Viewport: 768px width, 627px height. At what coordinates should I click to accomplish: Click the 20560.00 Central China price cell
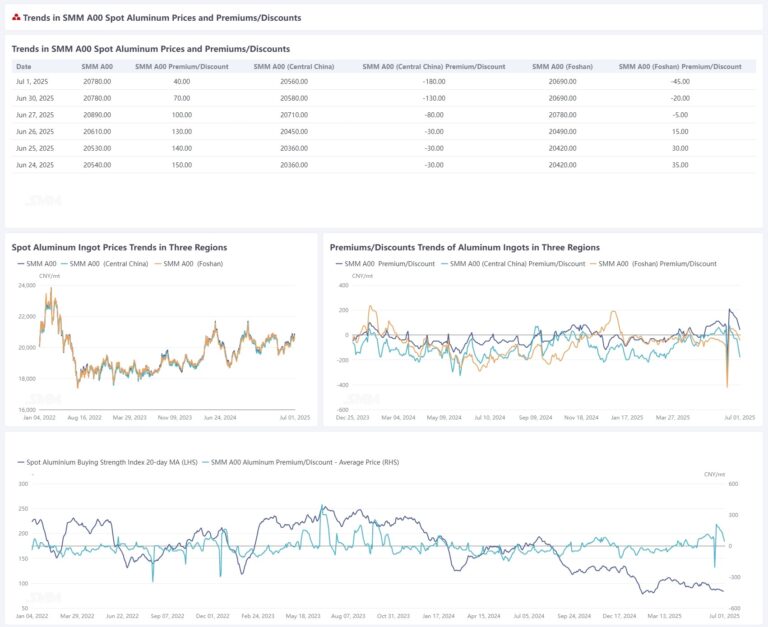294,81
